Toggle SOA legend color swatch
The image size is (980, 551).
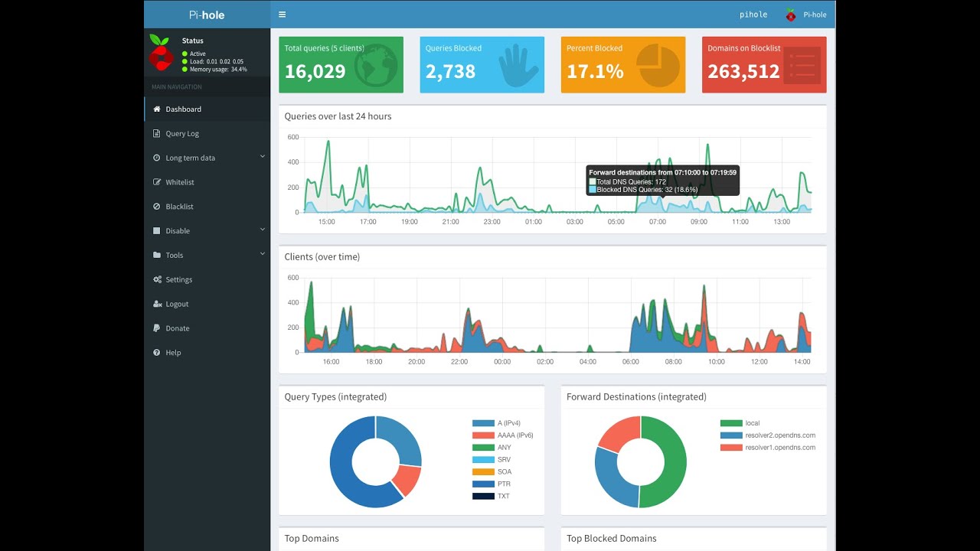point(483,472)
